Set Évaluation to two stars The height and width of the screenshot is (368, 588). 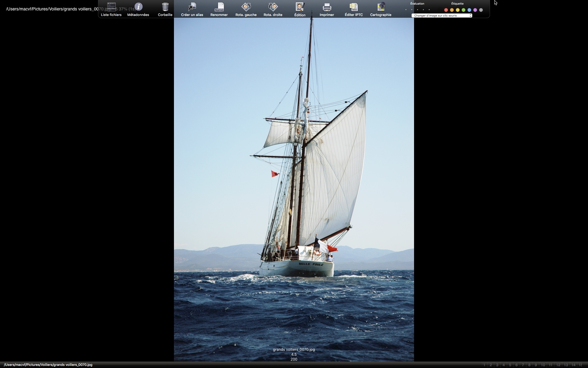click(412, 10)
